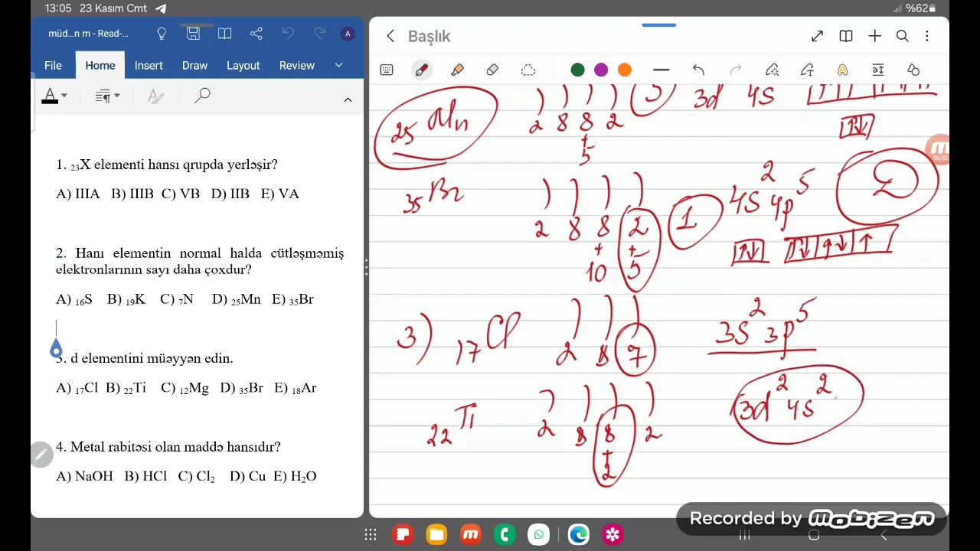Open the pen thickness line setting
Viewport: 980px width, 551px height.
[661, 70]
